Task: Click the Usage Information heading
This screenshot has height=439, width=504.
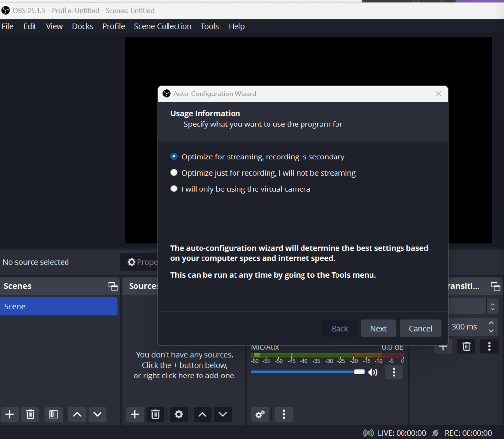Action: click(205, 113)
